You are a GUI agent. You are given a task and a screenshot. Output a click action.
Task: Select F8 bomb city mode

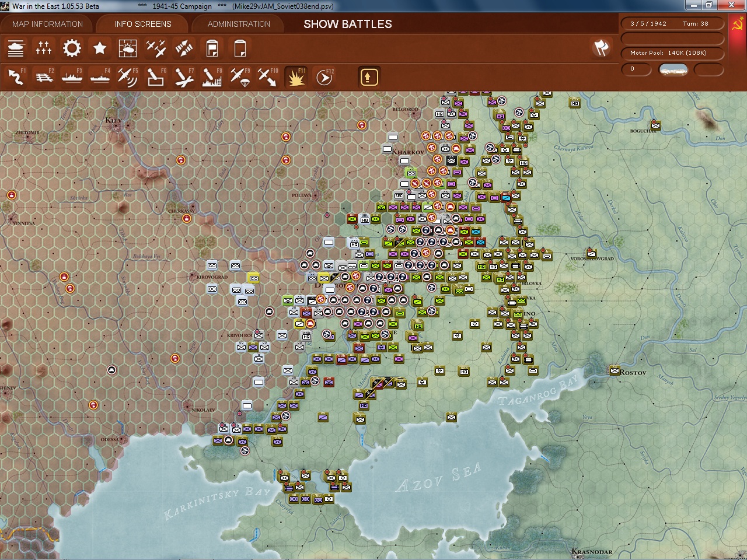[x=212, y=77]
